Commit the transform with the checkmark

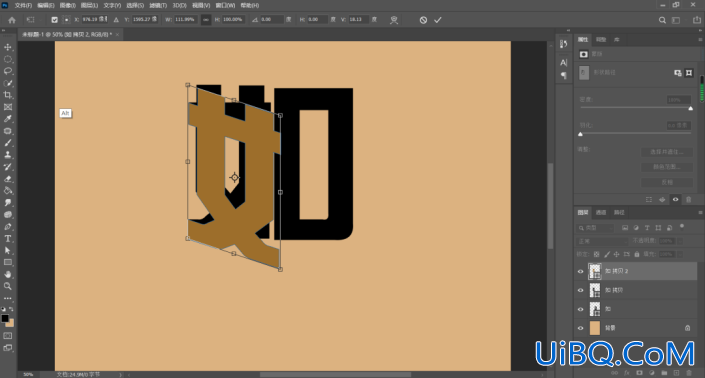click(438, 20)
